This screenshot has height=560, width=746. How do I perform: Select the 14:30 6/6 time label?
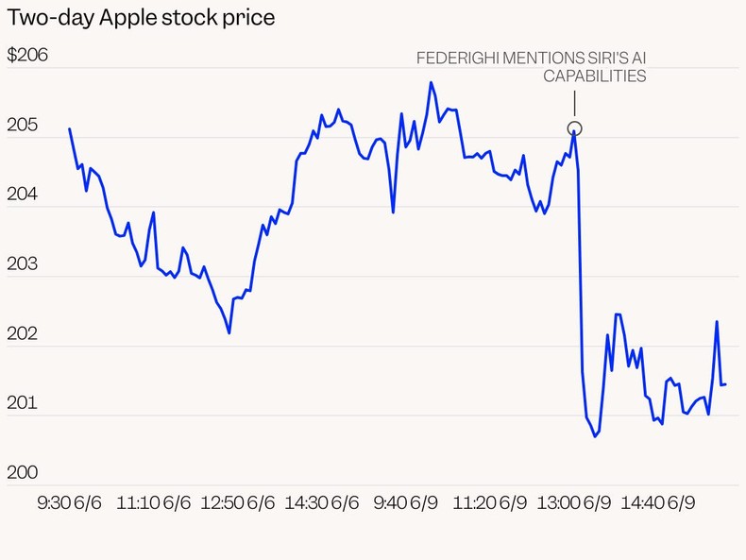322,504
